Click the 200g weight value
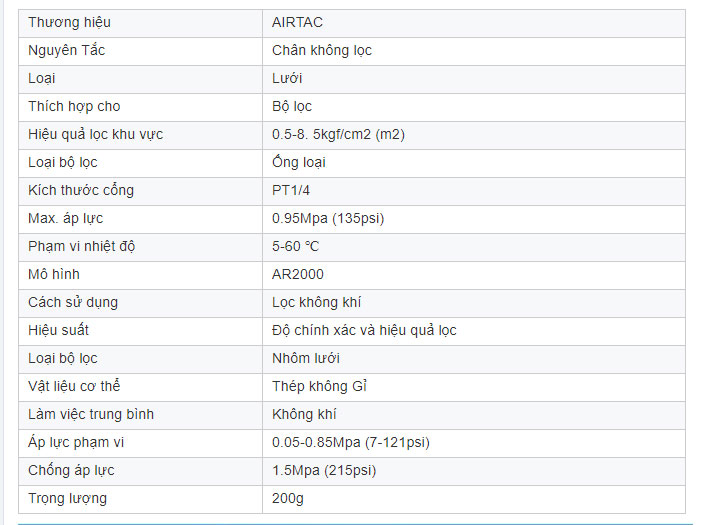Screen dimensions: 706x525 coord(286,498)
